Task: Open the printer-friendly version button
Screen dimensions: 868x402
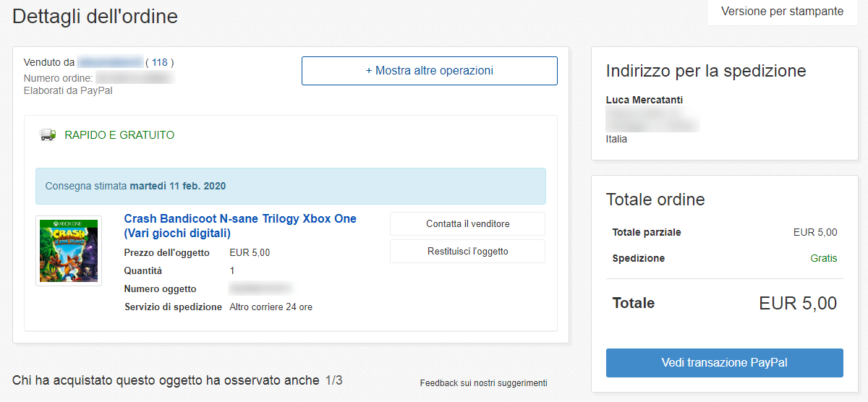Action: tap(782, 12)
